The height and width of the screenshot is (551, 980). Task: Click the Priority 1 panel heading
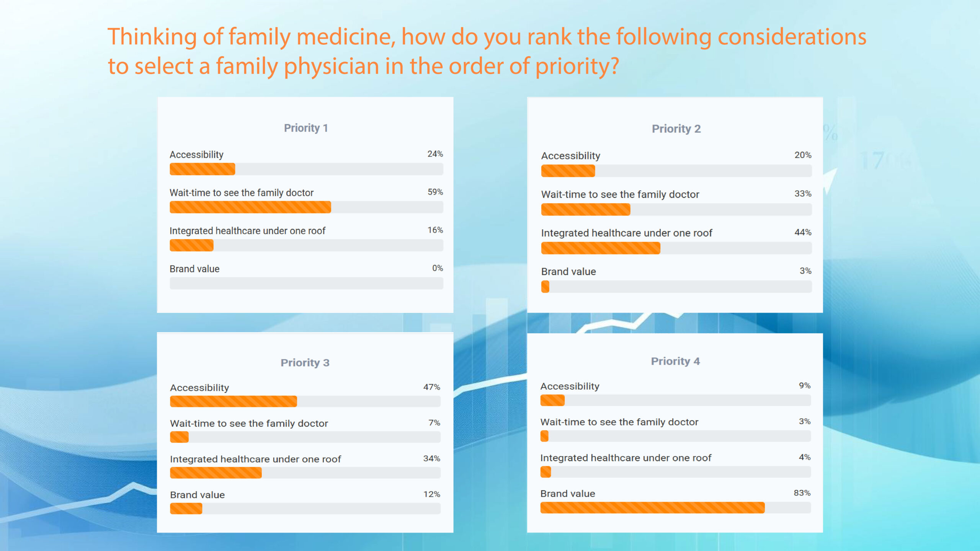pyautogui.click(x=305, y=128)
